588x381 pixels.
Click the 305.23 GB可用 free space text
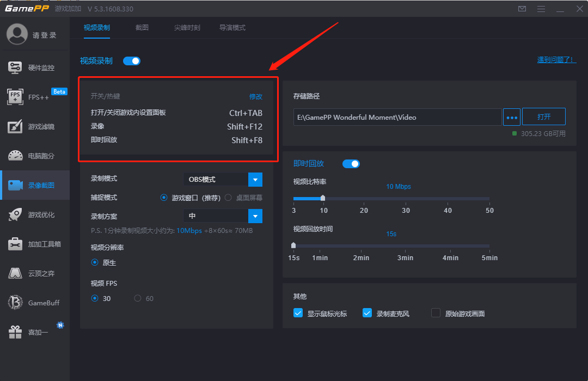click(543, 133)
